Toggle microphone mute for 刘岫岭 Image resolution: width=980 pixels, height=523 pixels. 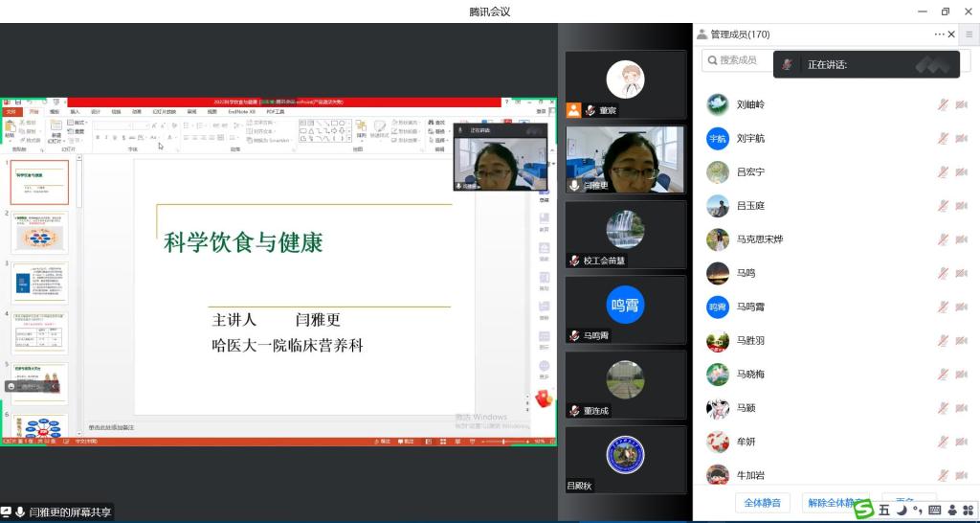pos(943,104)
